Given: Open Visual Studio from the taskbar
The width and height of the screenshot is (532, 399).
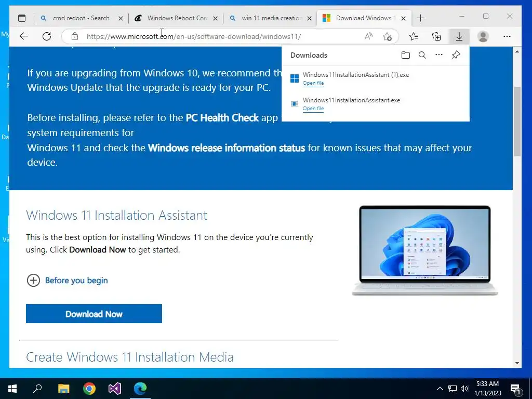Looking at the screenshot, I should [115, 389].
